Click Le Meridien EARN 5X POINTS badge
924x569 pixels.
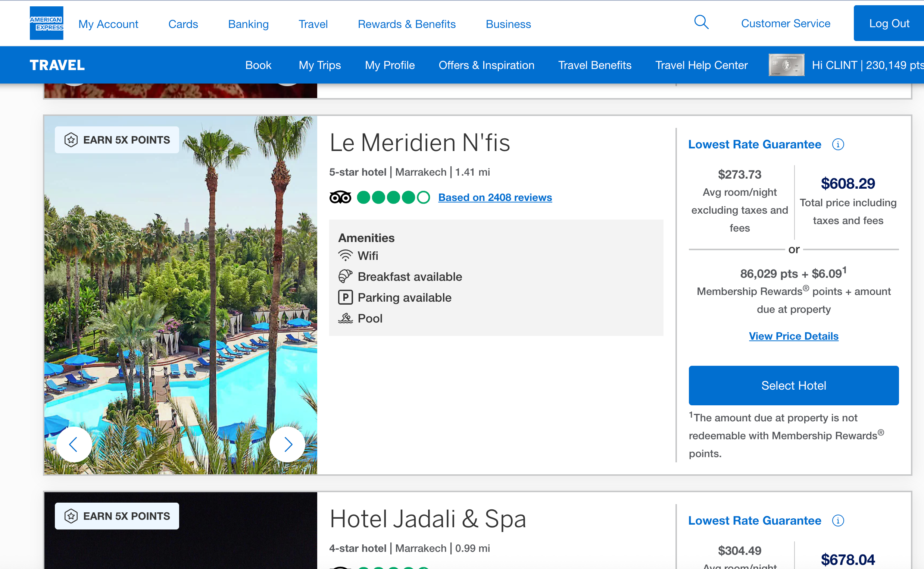click(x=117, y=140)
